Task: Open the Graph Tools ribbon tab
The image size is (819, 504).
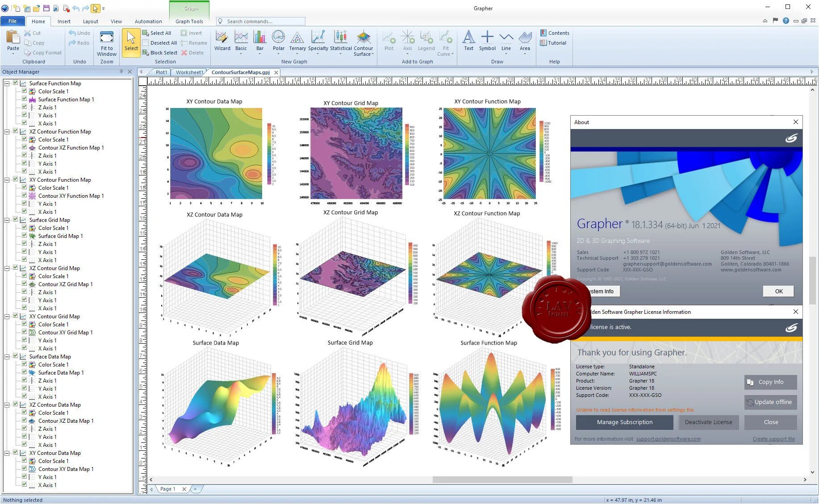Action: 189,21
